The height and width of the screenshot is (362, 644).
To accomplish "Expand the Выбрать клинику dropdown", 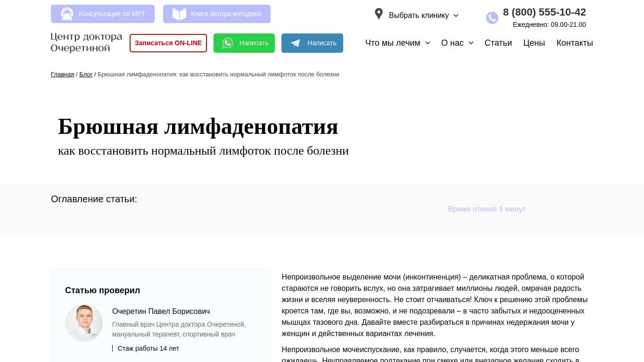I will [x=423, y=16].
